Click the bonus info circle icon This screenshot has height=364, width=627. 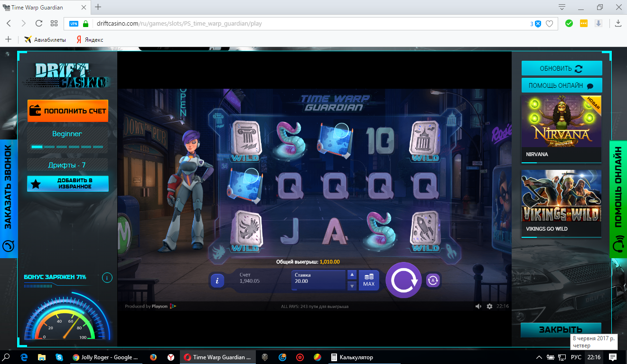[x=107, y=278]
